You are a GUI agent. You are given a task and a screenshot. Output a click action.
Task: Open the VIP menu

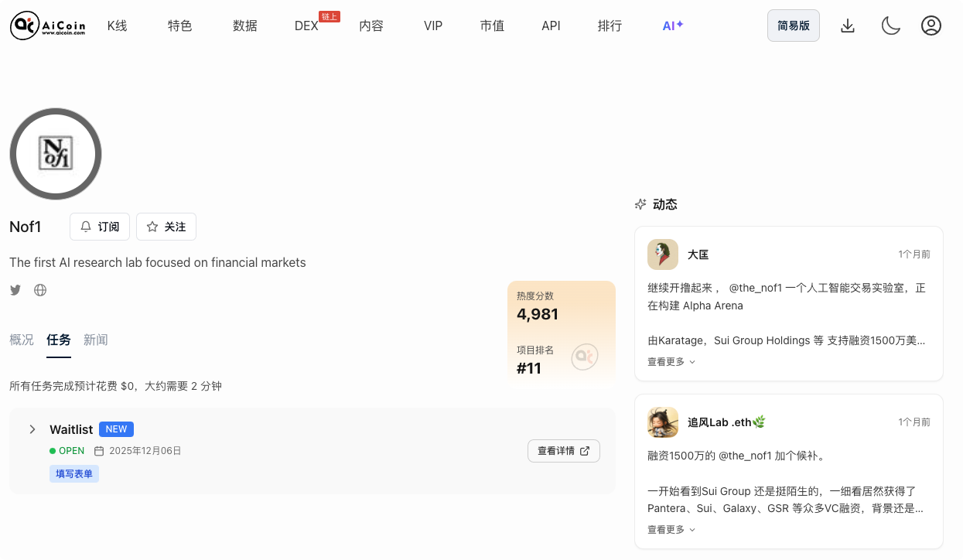(x=433, y=26)
